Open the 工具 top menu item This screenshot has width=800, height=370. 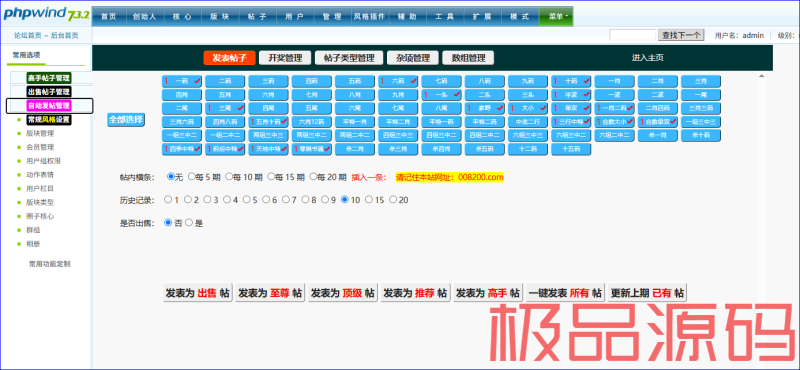(445, 16)
